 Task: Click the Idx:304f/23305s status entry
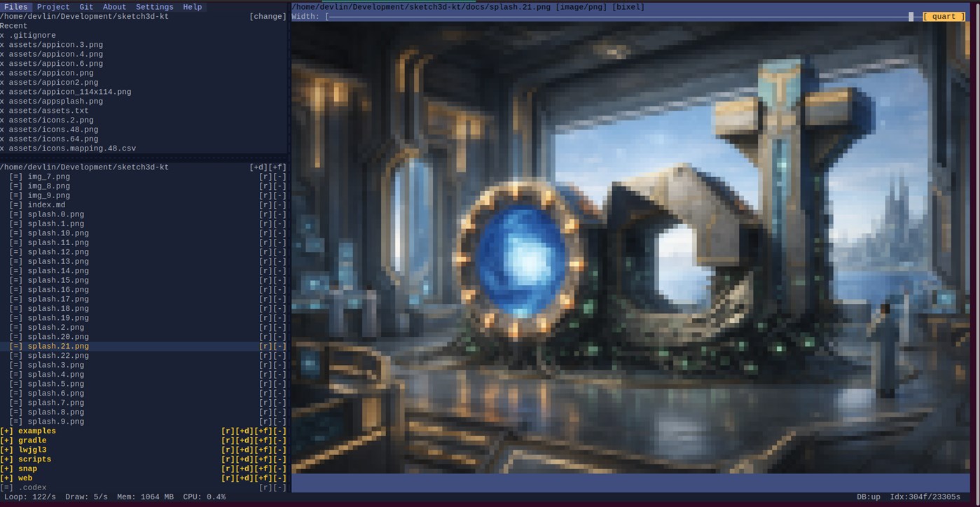coord(925,497)
